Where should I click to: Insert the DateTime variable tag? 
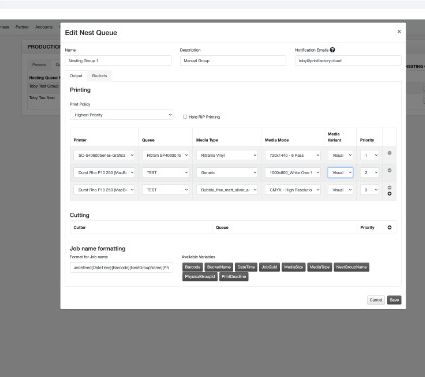pos(246,267)
